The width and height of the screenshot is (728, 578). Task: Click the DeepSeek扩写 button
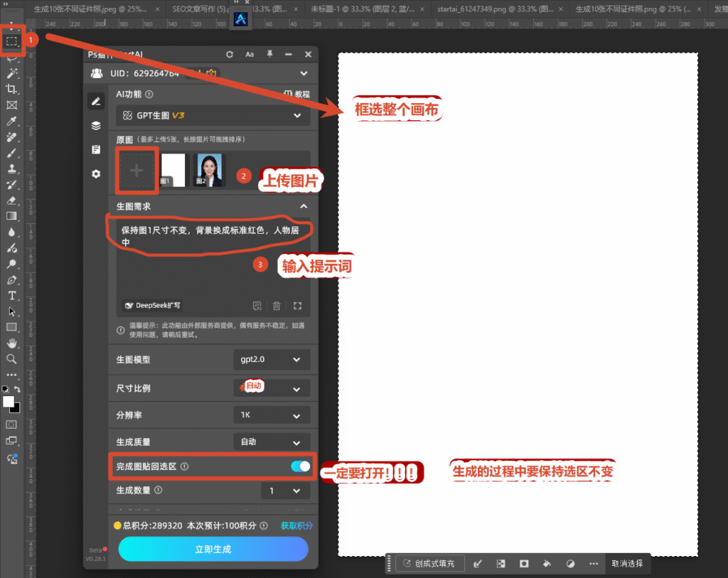(153, 306)
